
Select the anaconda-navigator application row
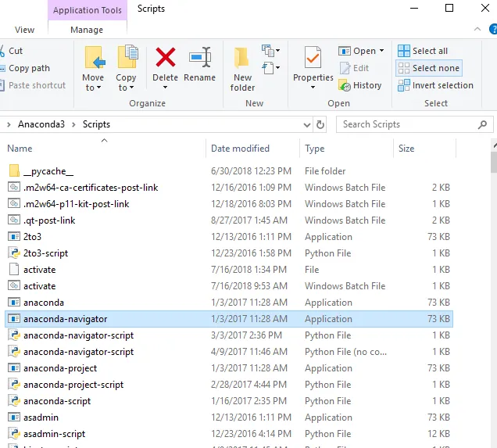tap(229, 319)
